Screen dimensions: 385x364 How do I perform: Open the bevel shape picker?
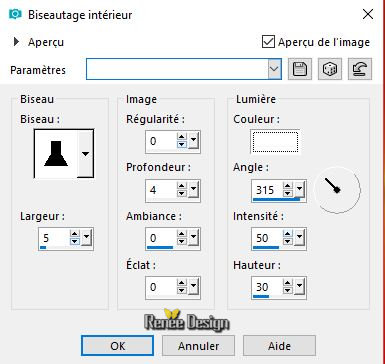pyautogui.click(x=85, y=154)
